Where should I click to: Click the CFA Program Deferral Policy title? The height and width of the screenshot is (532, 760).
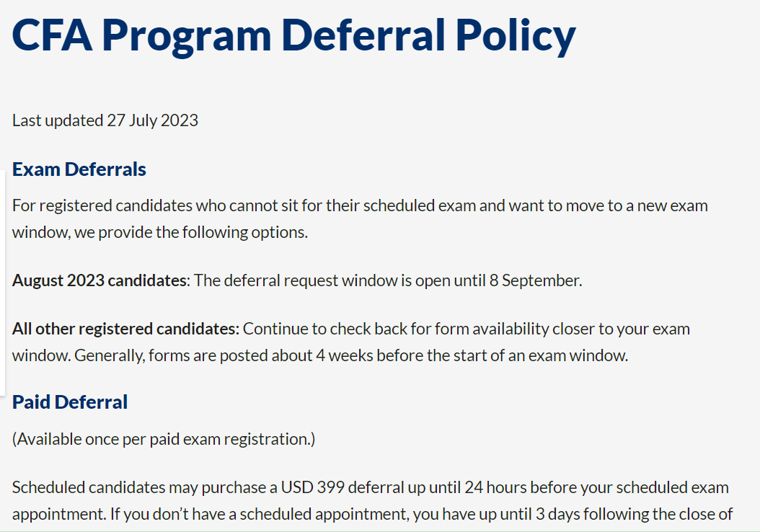click(x=293, y=35)
